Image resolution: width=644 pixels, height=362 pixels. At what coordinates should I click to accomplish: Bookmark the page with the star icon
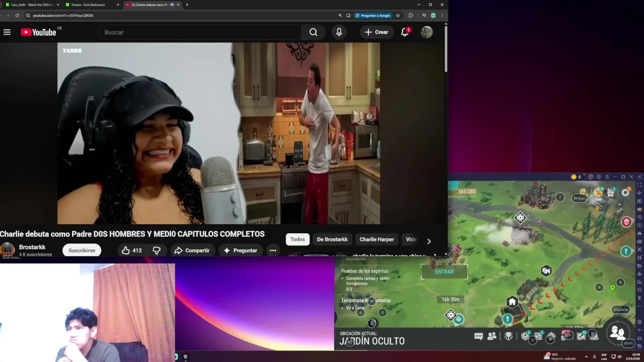pyautogui.click(x=398, y=16)
